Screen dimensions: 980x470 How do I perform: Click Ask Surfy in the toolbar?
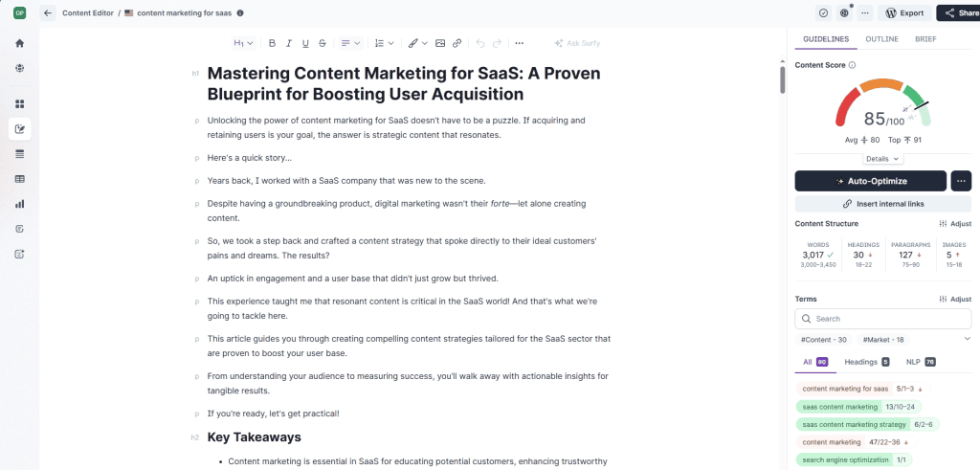coord(577,43)
